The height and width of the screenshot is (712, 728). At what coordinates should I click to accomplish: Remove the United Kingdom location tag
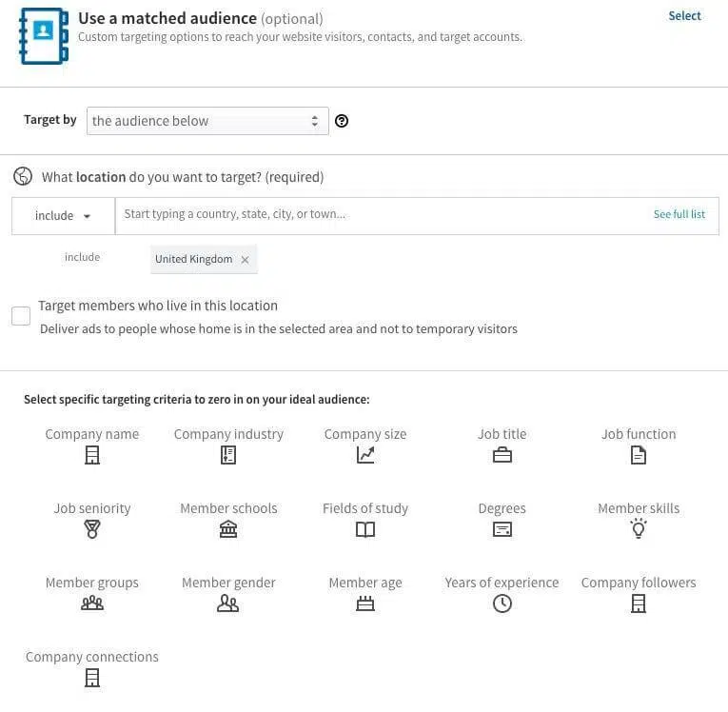[245, 260]
